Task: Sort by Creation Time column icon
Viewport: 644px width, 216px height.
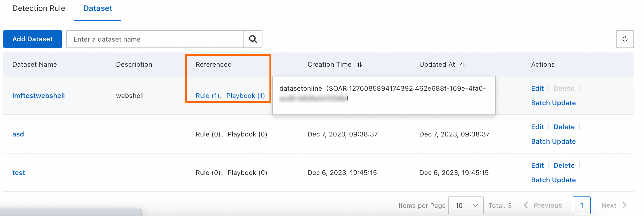Action: 359,65
